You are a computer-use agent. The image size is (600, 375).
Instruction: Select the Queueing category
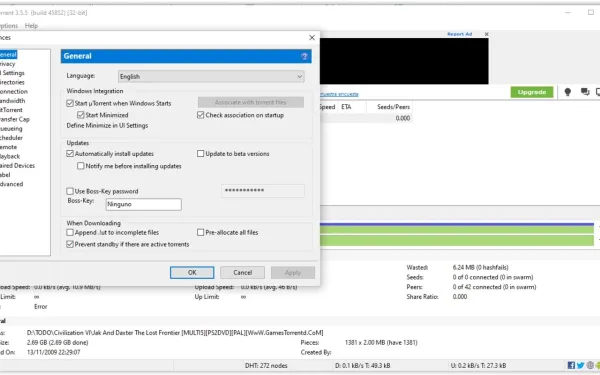[x=11, y=129]
